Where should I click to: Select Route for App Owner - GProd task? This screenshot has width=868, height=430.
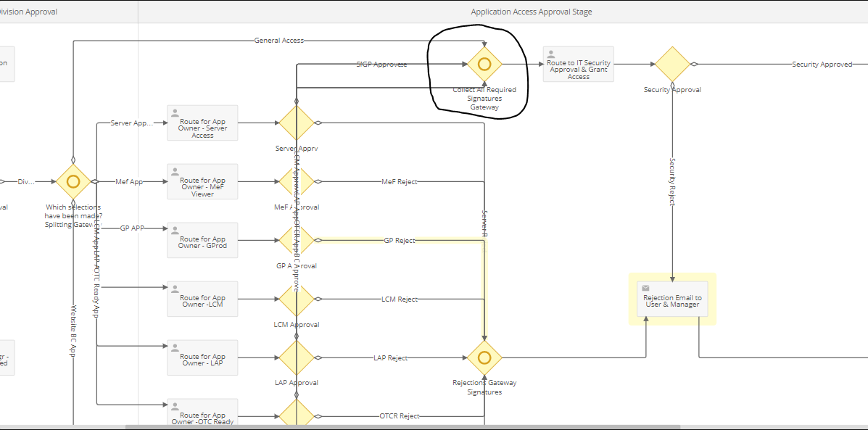click(202, 240)
